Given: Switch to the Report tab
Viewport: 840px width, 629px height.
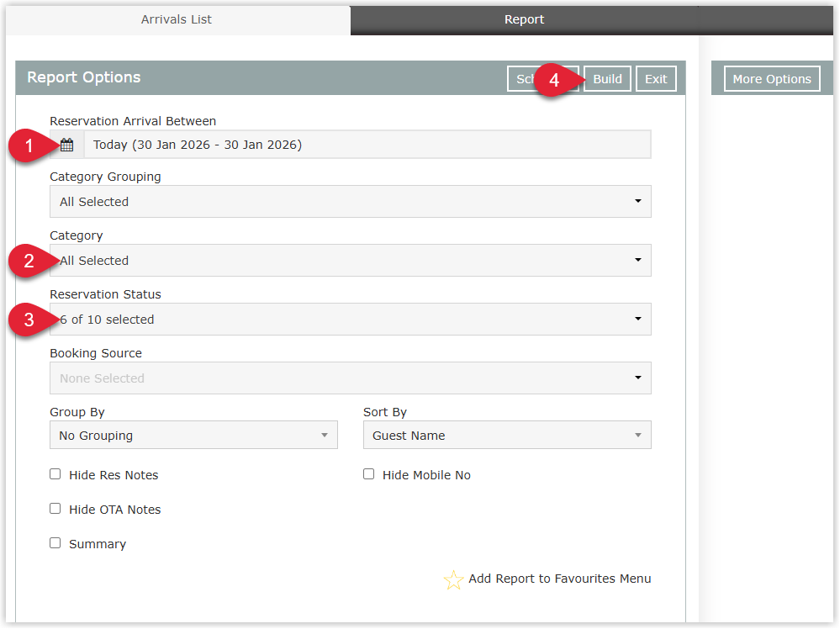Looking at the screenshot, I should 524,20.
